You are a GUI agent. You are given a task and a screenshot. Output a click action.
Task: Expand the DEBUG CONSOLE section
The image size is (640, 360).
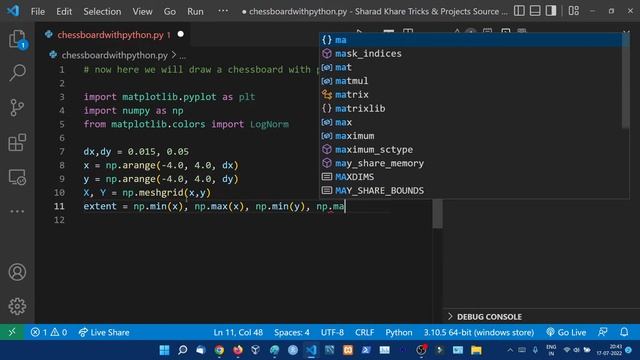coord(485,317)
